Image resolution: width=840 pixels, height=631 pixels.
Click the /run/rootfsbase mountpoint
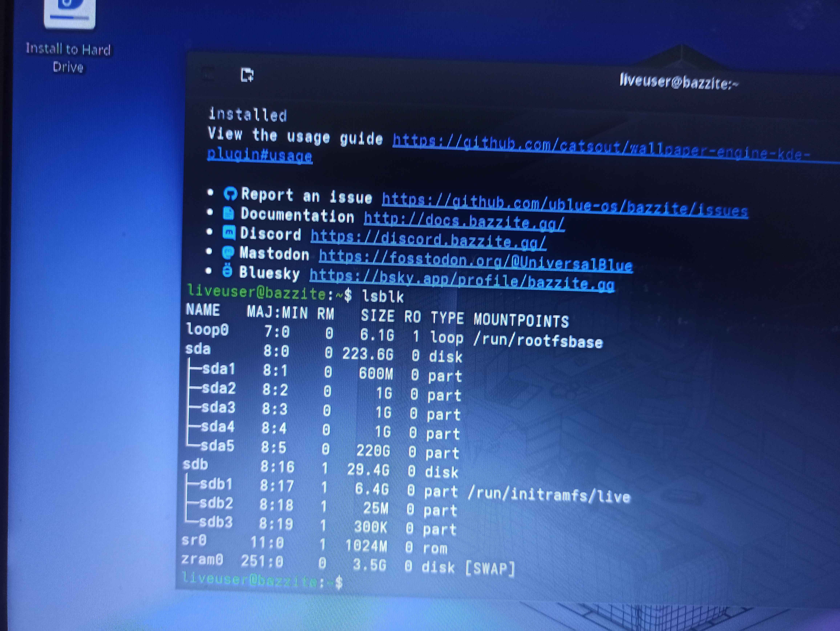coord(538,340)
